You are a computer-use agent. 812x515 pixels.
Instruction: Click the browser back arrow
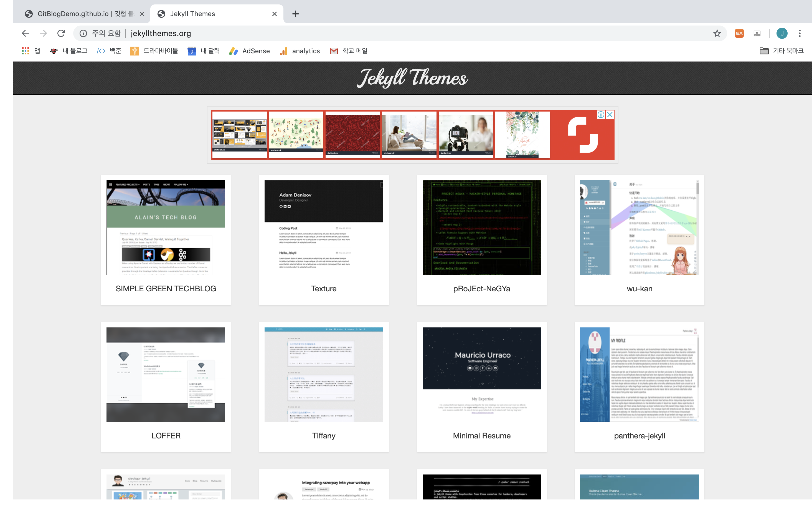tap(26, 33)
